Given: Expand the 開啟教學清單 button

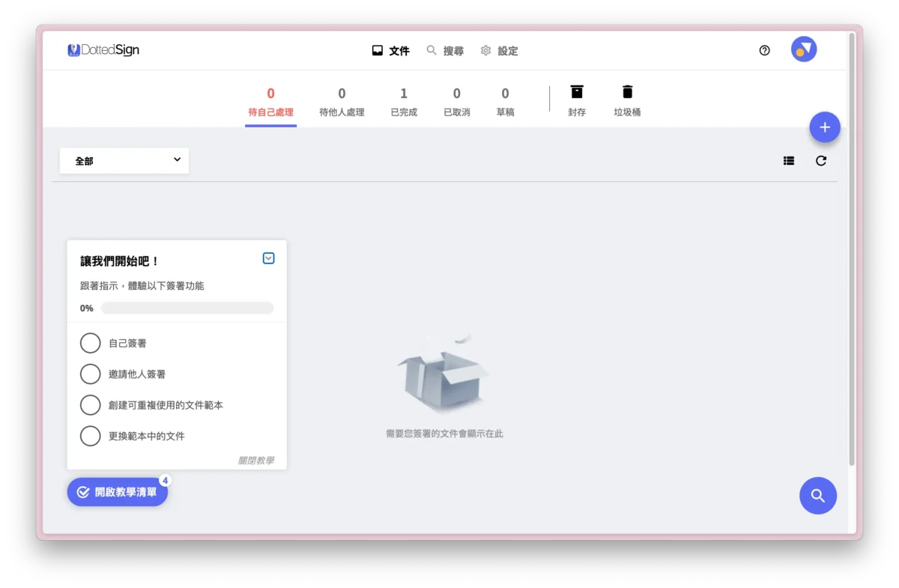Looking at the screenshot, I should [x=117, y=492].
